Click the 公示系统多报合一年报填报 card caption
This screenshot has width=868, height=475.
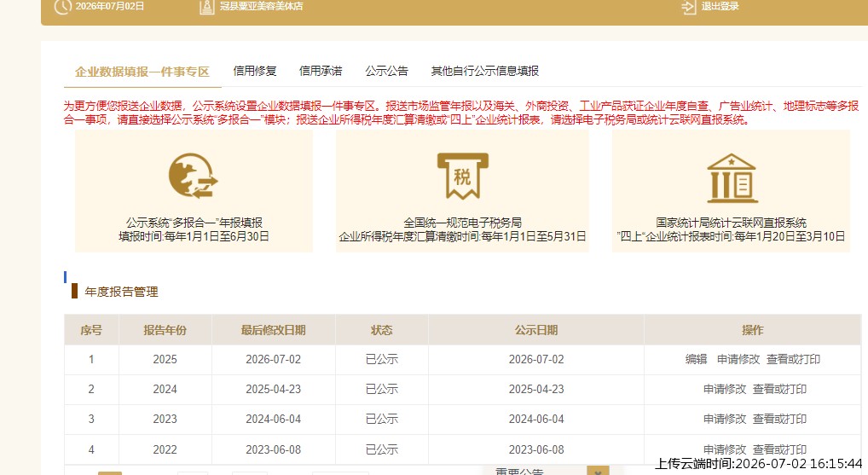[x=194, y=223]
